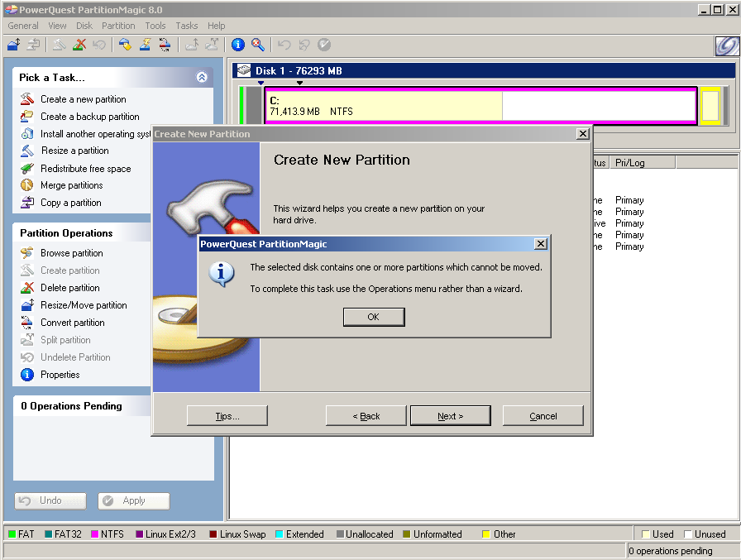Close the PowerQuest PartitionMagic message box
Viewport: 741px width, 560px height.
point(541,244)
